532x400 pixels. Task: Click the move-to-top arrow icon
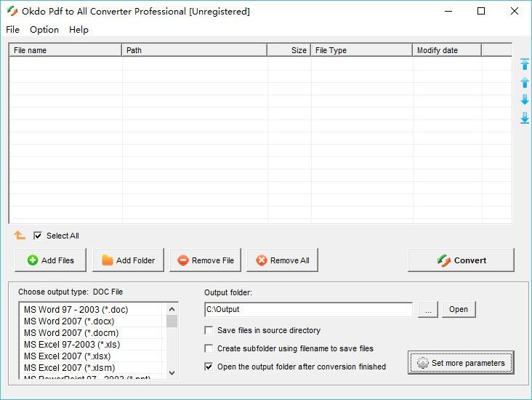[x=525, y=64]
